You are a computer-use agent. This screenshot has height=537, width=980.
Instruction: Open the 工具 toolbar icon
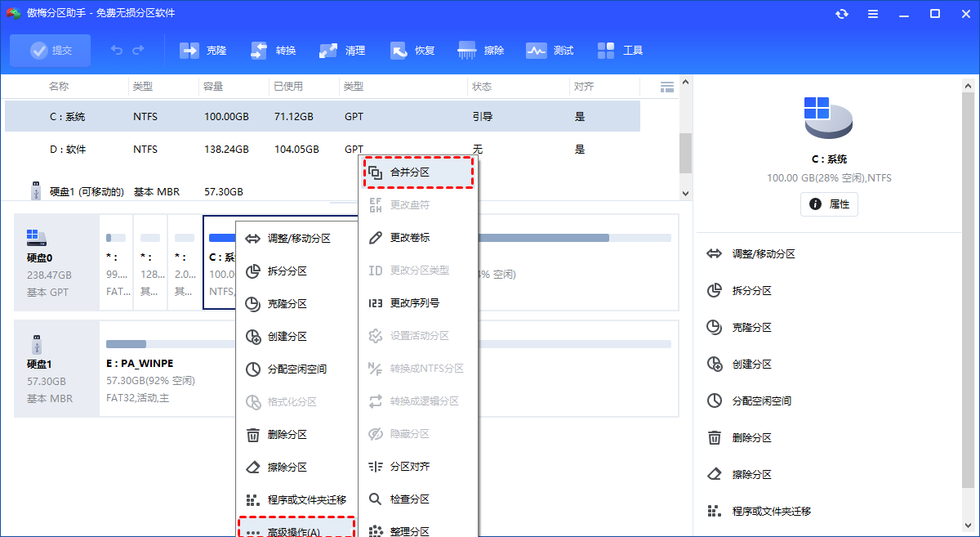click(620, 50)
